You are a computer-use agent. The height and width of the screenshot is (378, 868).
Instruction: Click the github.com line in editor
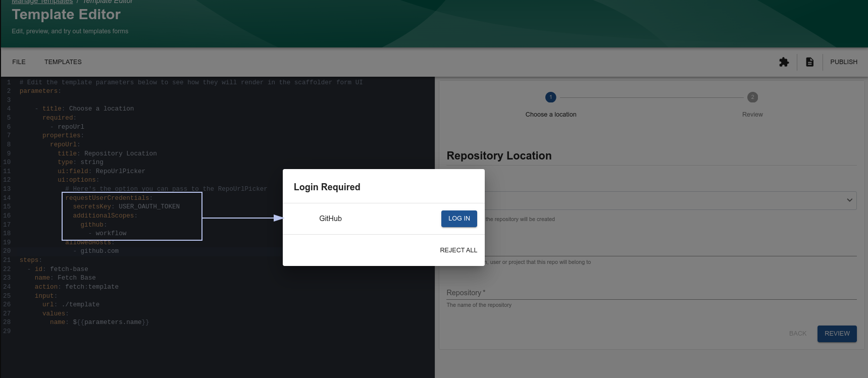click(x=99, y=251)
